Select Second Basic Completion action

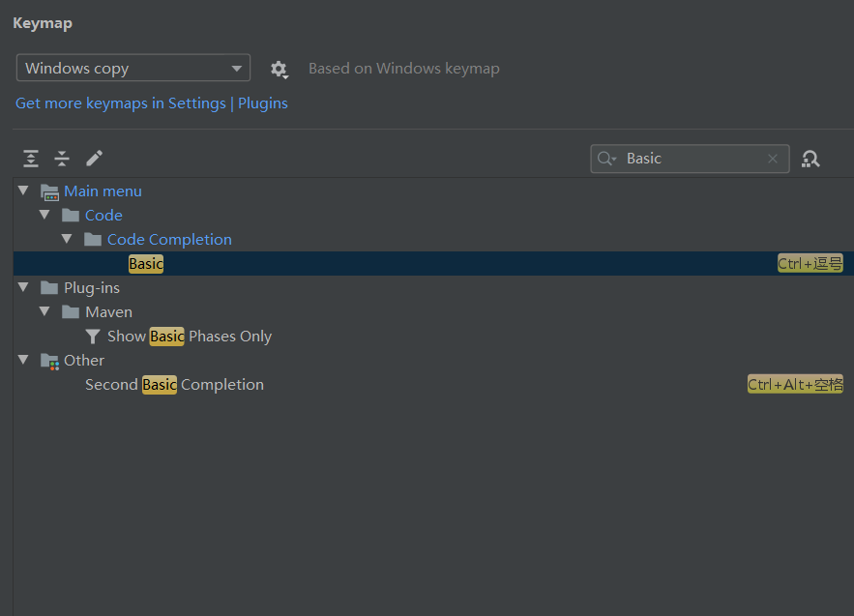[174, 385]
